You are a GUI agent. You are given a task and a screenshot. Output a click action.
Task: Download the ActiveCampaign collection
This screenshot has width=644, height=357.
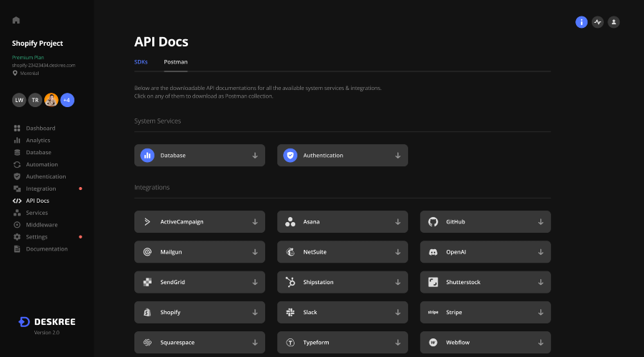(x=199, y=222)
